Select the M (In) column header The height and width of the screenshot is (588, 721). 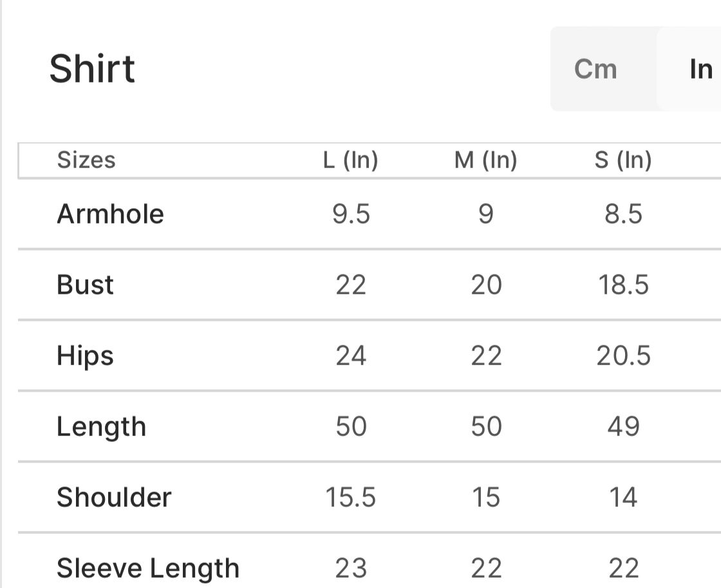(485, 160)
